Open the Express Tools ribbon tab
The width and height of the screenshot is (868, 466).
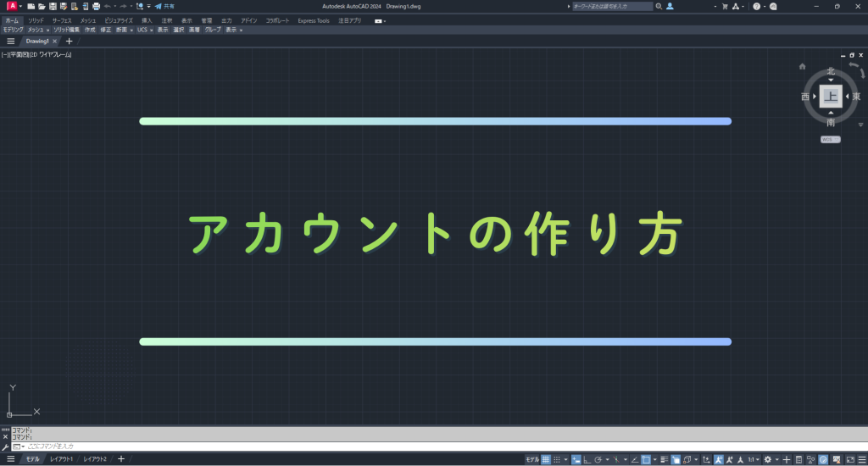click(313, 20)
